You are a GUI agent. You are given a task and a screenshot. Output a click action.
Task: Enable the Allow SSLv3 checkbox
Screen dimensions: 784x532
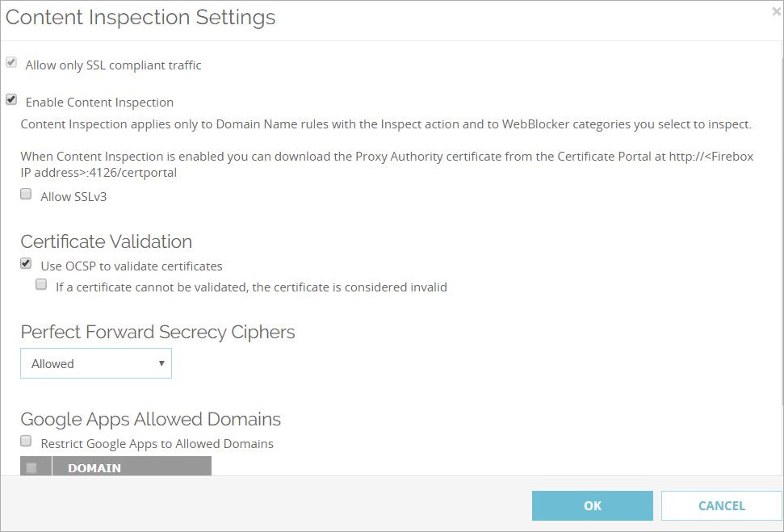pos(27,195)
